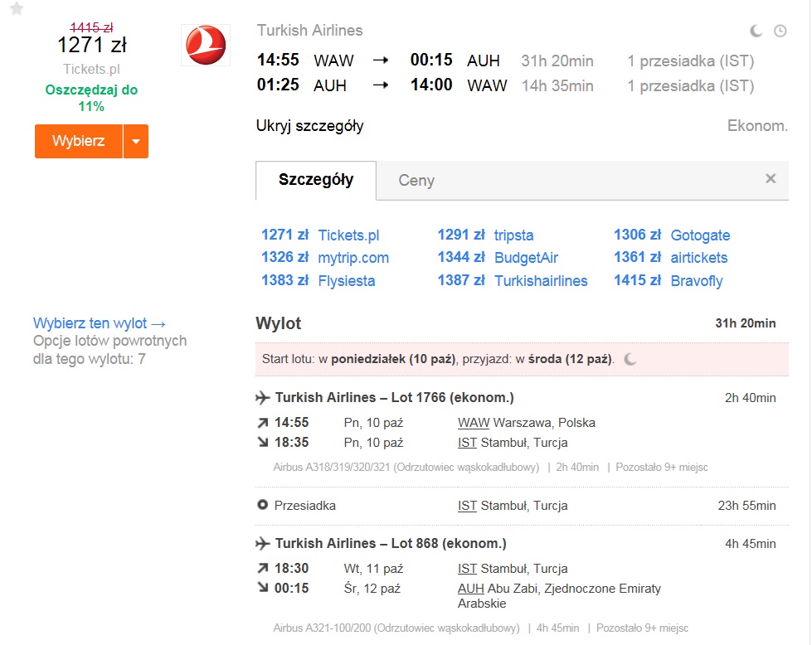This screenshot has height=645, width=812.
Task: Switch to the Szczegóły tab
Action: click(x=316, y=180)
